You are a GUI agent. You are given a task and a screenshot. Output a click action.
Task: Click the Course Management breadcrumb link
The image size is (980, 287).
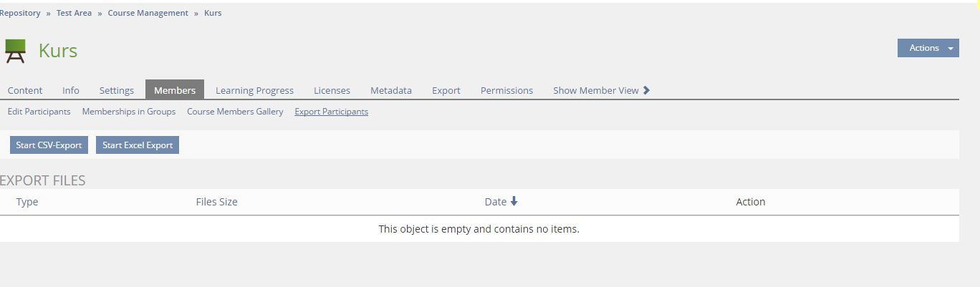[148, 13]
